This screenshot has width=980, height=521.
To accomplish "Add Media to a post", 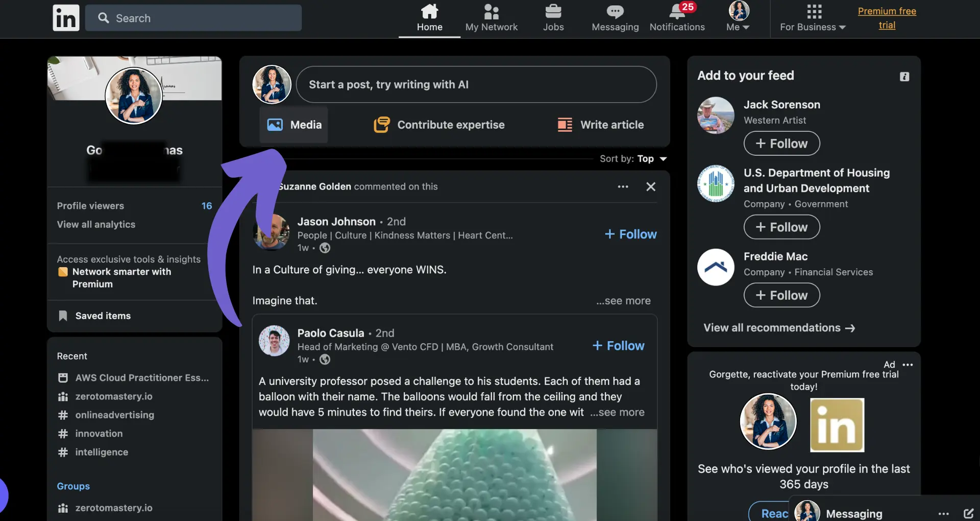I will (x=294, y=125).
